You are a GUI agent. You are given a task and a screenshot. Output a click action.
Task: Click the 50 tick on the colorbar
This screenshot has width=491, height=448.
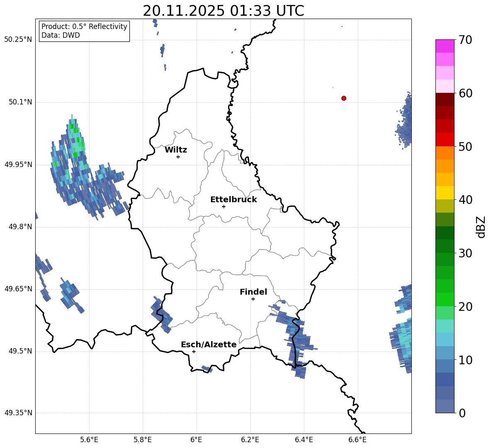[x=465, y=146]
